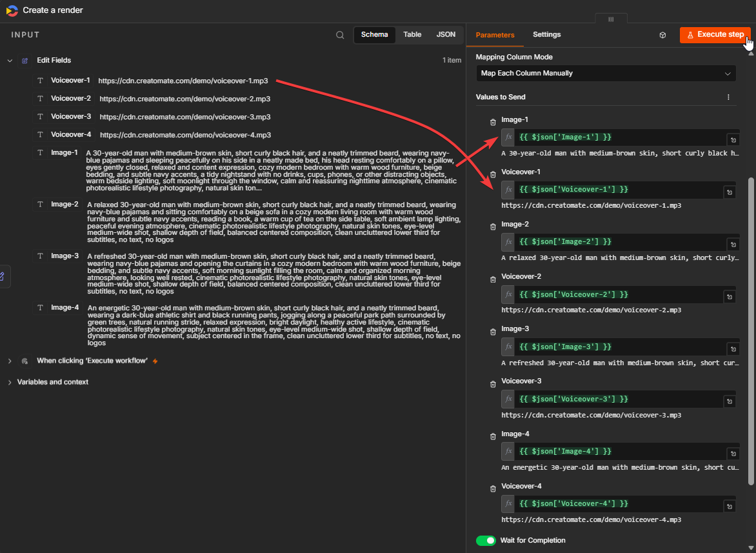The height and width of the screenshot is (553, 756).
Task: Reset the Voiceover-2 expression field
Action: point(730,297)
